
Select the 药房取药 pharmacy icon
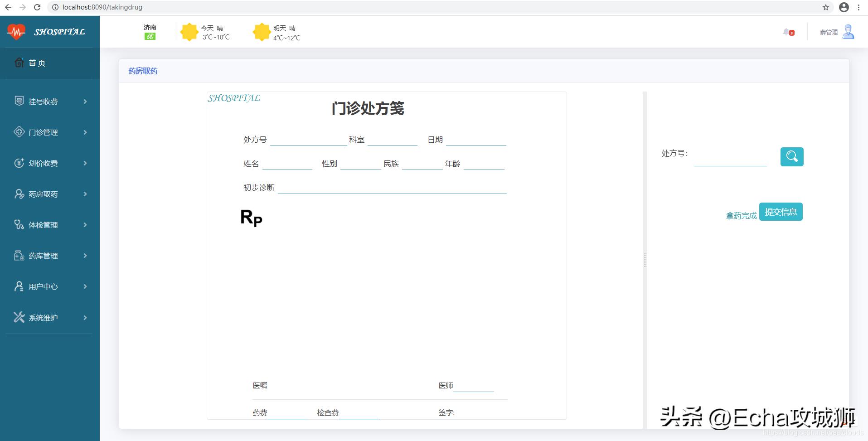[19, 194]
